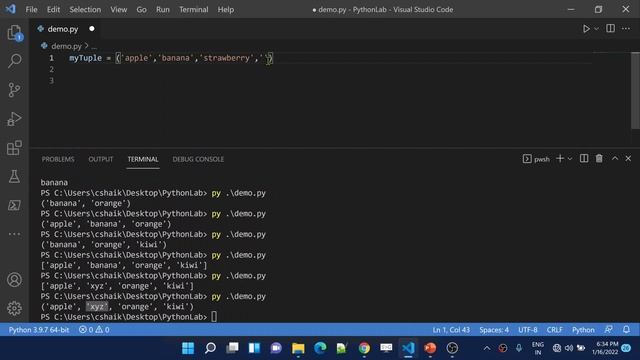
Task: Click the pwsh terminal shell label
Action: coord(536,159)
